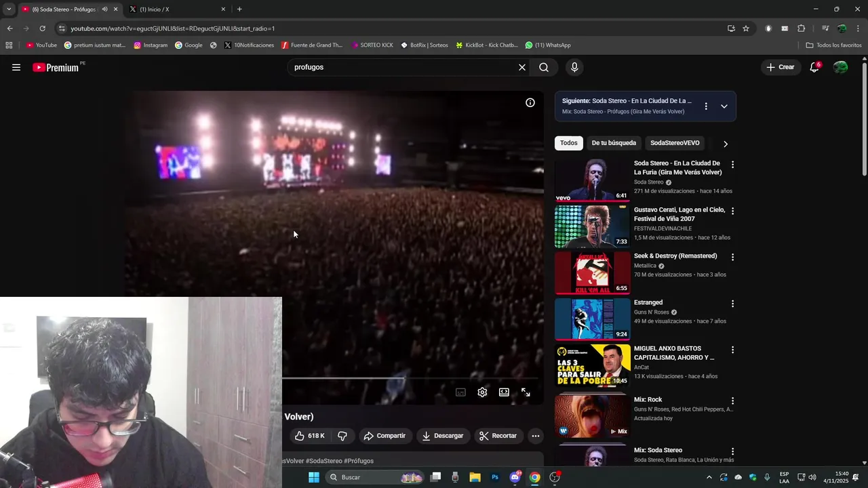Clear the search text with the X icon
868x488 pixels.
point(522,67)
